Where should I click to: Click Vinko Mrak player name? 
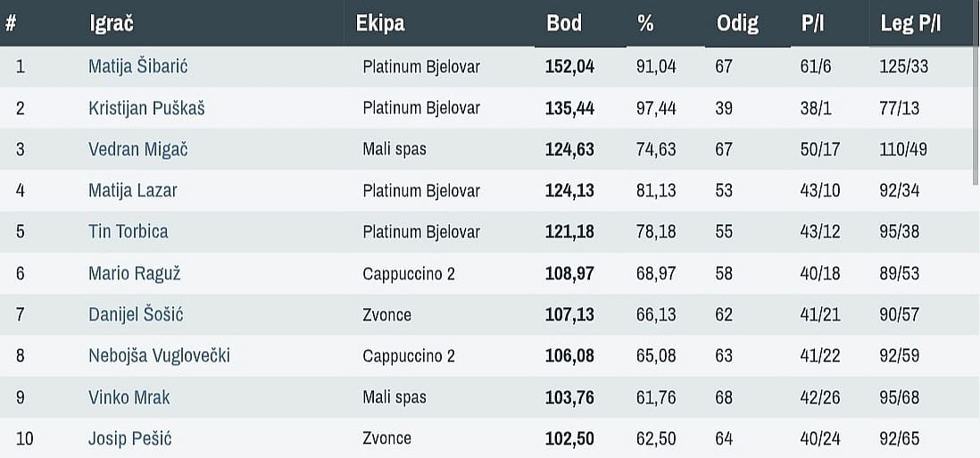point(129,396)
